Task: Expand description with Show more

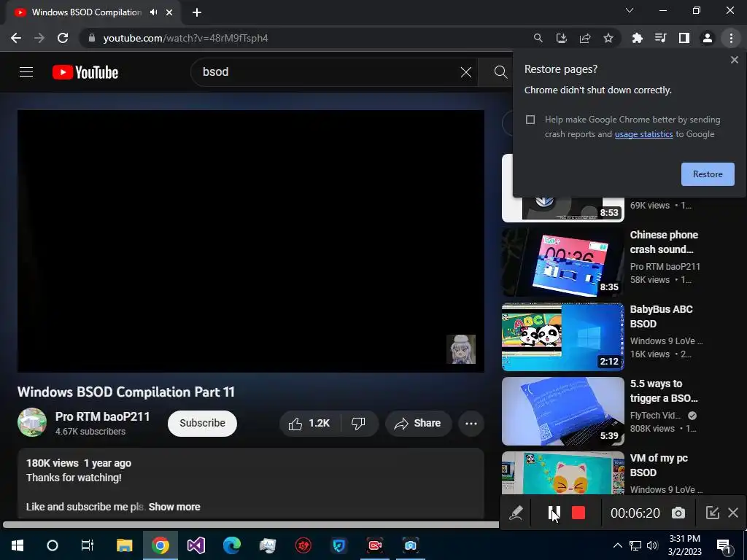Action: point(174,507)
